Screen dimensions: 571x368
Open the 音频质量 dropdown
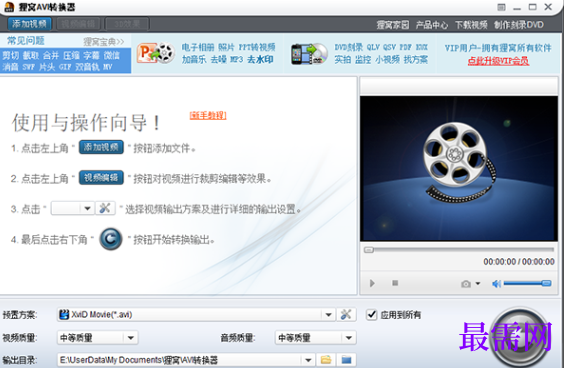pyautogui.click(x=315, y=338)
